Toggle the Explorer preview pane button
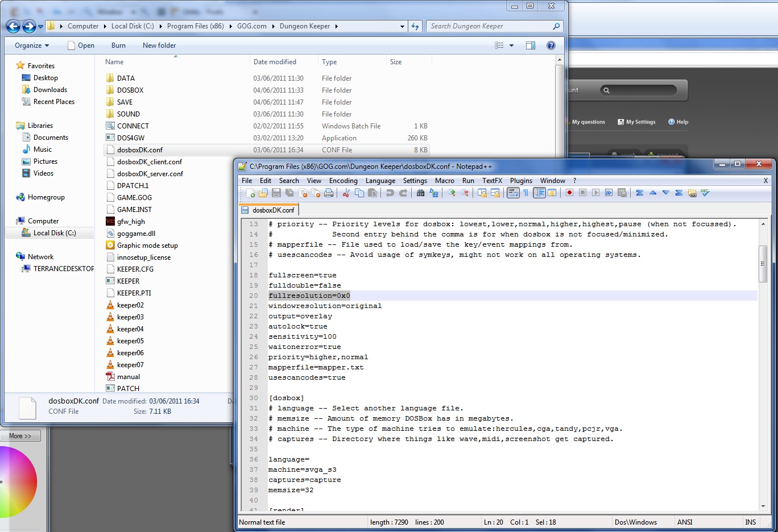Viewport: 778px width, 532px height. pyautogui.click(x=531, y=45)
